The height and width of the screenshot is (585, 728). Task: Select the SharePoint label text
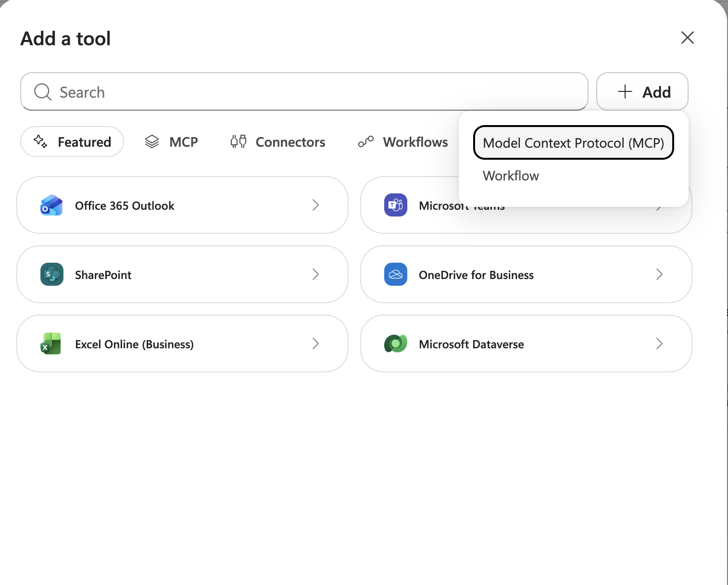pyautogui.click(x=103, y=275)
